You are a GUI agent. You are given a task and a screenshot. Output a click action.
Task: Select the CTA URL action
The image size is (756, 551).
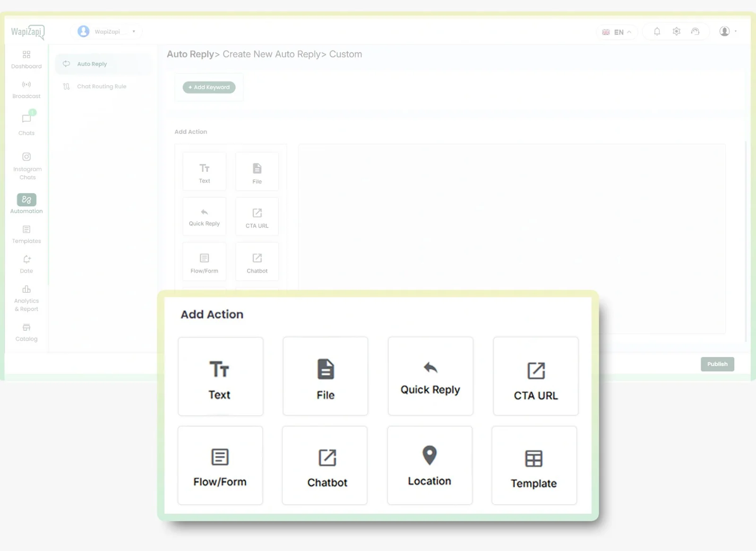tap(535, 376)
